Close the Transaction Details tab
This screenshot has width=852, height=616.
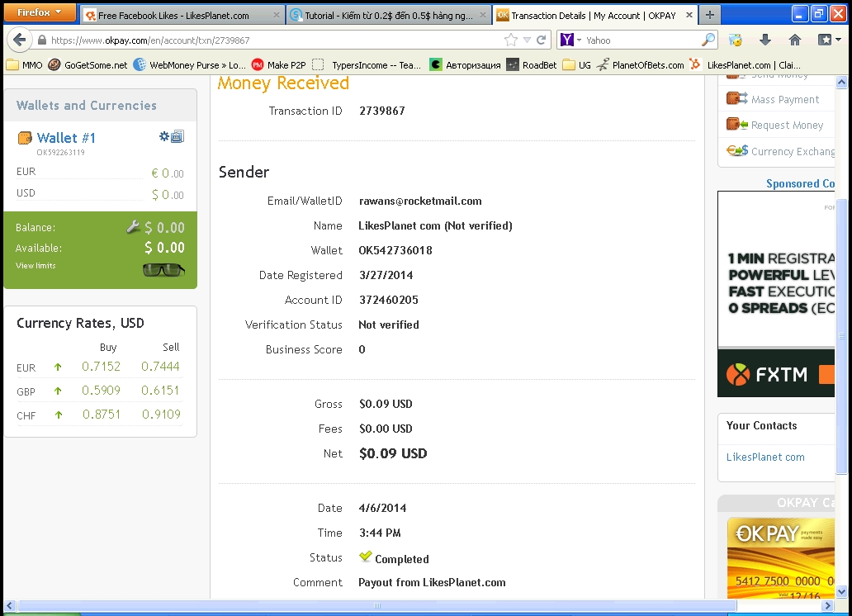[x=689, y=15]
